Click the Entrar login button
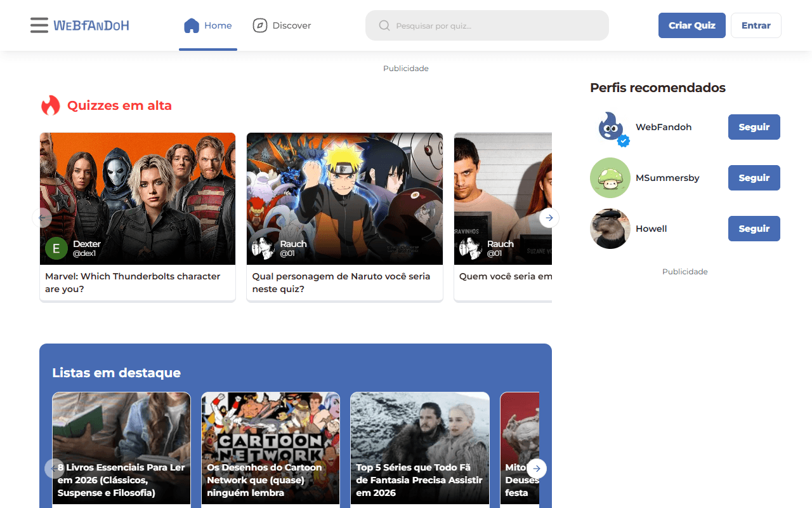The width and height of the screenshot is (812, 508). click(x=756, y=25)
